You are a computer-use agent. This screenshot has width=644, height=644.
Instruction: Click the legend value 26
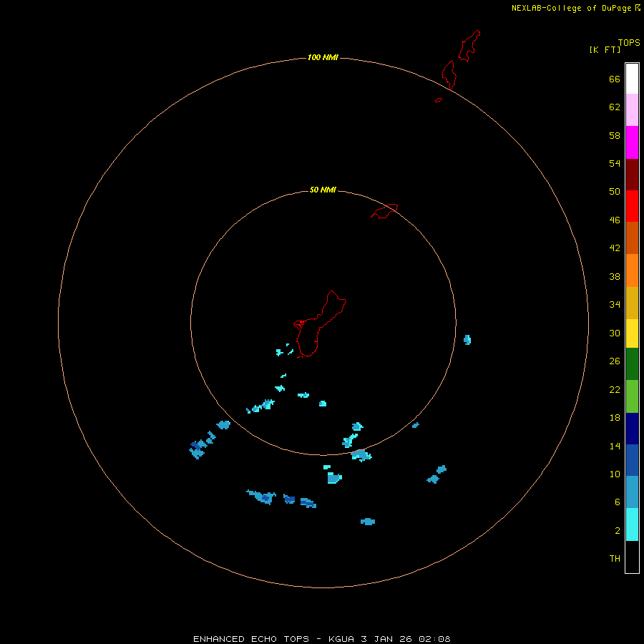pos(615,361)
